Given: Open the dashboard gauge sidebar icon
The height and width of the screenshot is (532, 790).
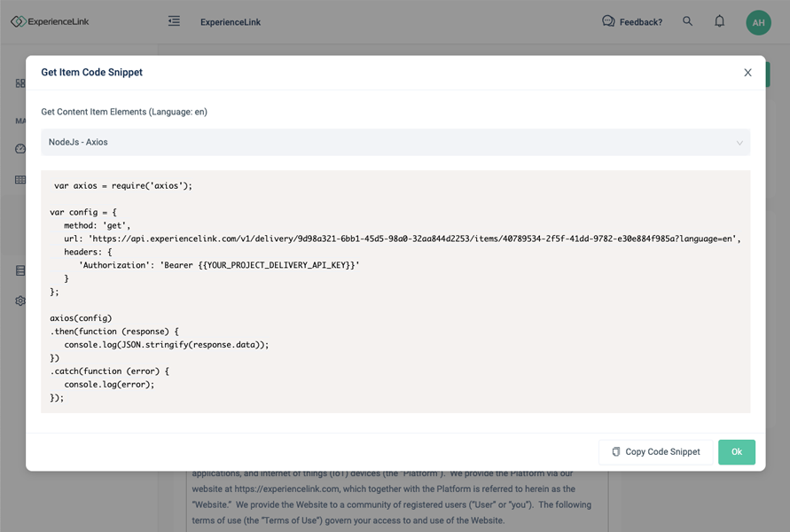Looking at the screenshot, I should pyautogui.click(x=20, y=149).
